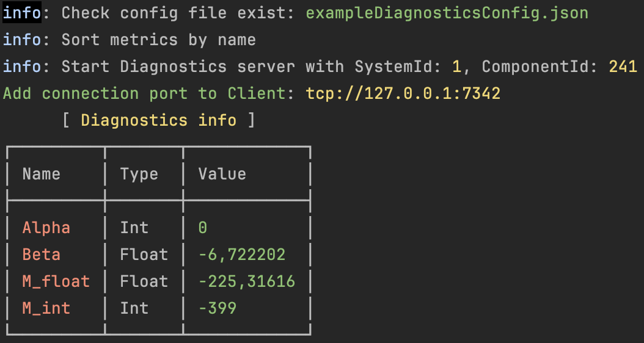Select the M_int metric name
The width and height of the screenshot is (644, 343).
coord(46,308)
